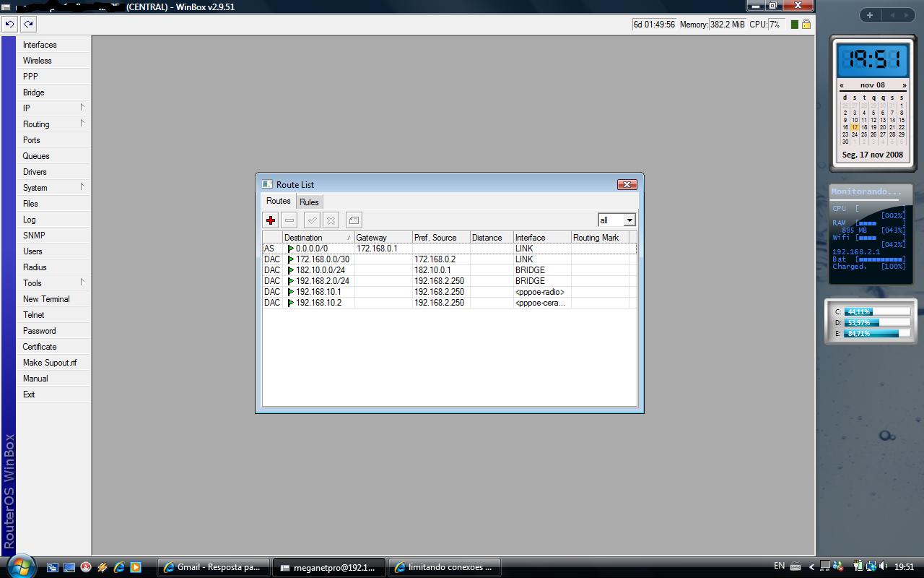Viewport: 924px width, 578px height.
Task: Click the remove route minus button
Action: [289, 220]
